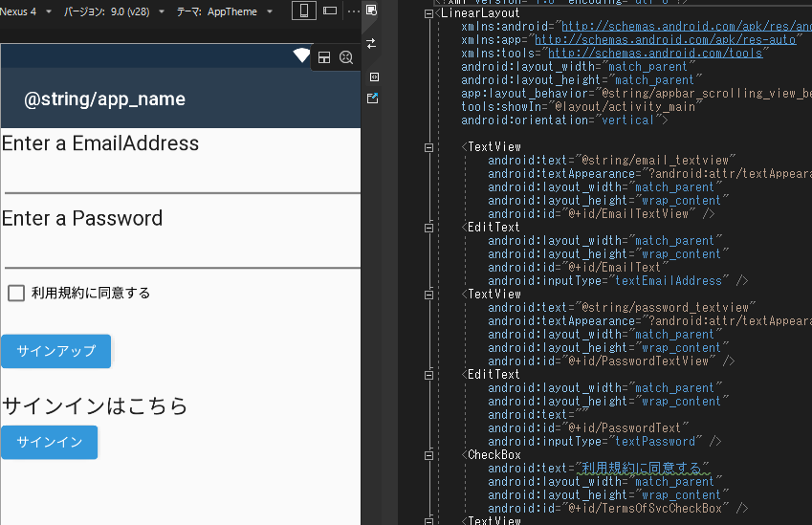This screenshot has width=812, height=525.
Task: Collapse the CheckBox node in XML
Action: pyautogui.click(x=428, y=455)
